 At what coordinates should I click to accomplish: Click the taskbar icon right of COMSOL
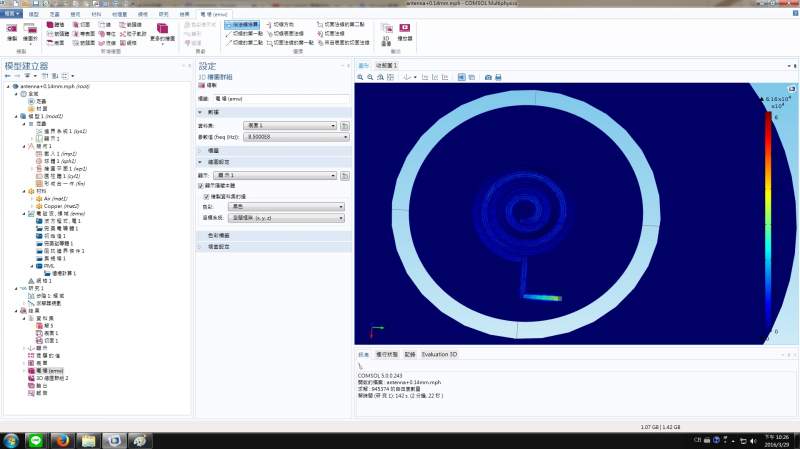point(140,440)
